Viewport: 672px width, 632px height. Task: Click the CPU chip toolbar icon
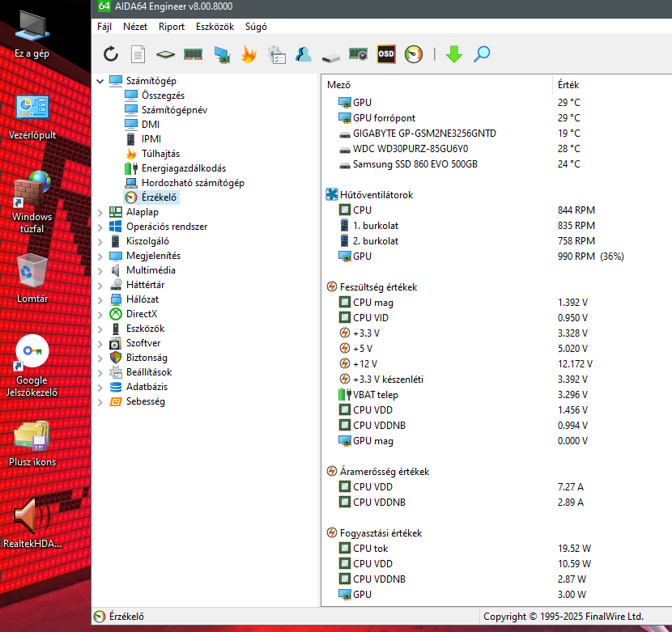tap(165, 54)
